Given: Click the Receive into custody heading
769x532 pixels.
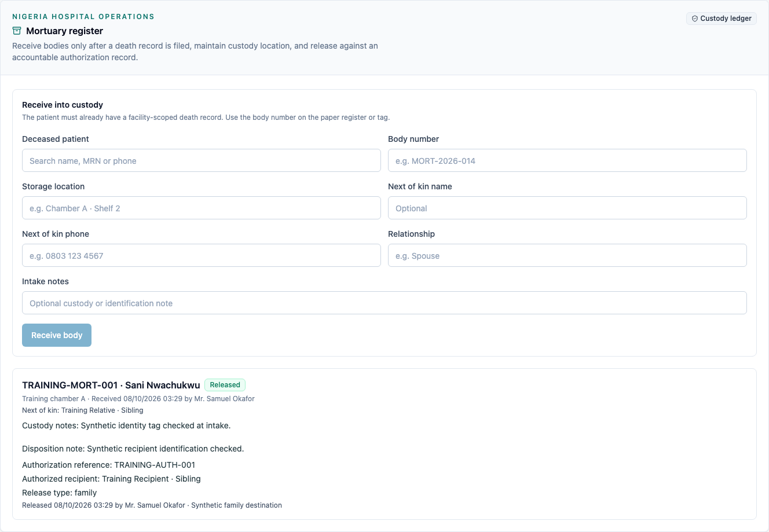Looking at the screenshot, I should point(63,105).
